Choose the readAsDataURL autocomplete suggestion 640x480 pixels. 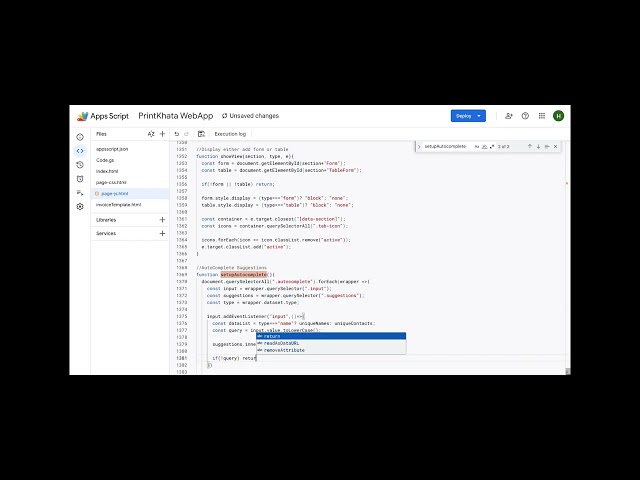pyautogui.click(x=331, y=343)
